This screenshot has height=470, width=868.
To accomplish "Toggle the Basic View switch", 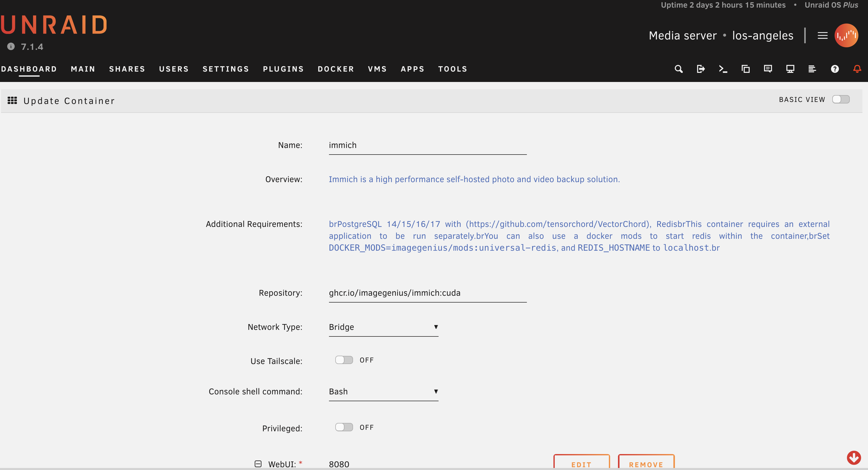I will (840, 99).
